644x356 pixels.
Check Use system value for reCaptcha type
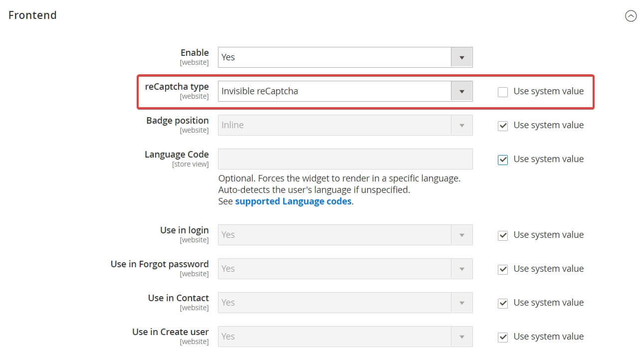[503, 92]
